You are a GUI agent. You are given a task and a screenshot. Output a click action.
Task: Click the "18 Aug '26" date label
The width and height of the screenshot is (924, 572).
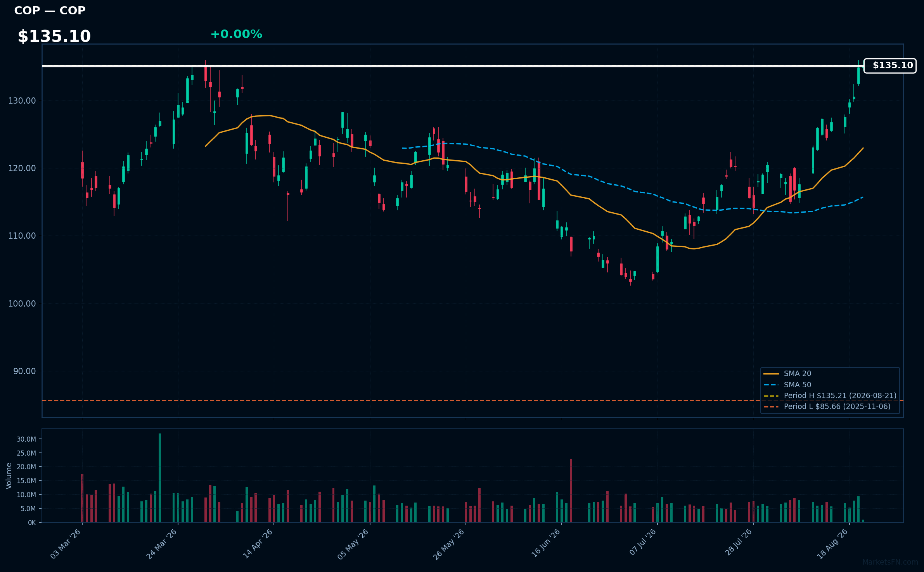click(832, 544)
